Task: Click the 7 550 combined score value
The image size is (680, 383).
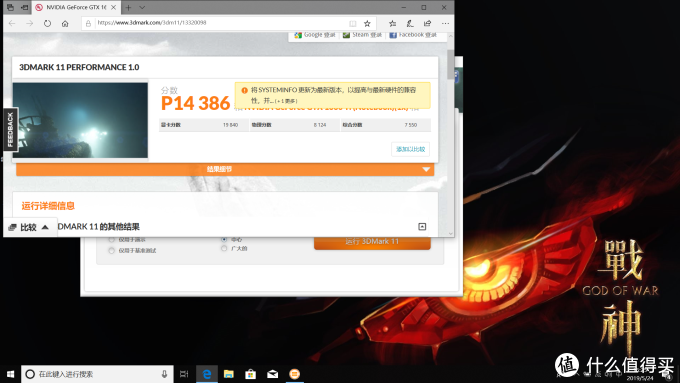Action: tap(411, 125)
